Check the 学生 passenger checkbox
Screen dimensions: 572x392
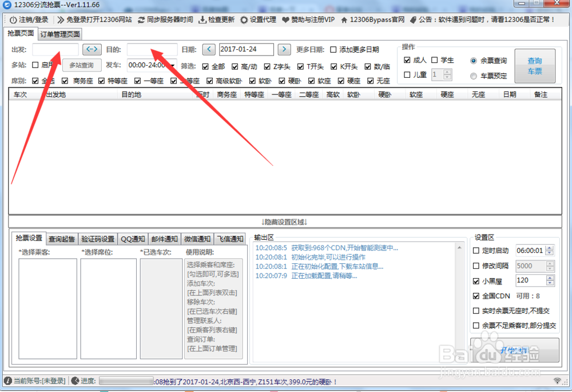435,60
